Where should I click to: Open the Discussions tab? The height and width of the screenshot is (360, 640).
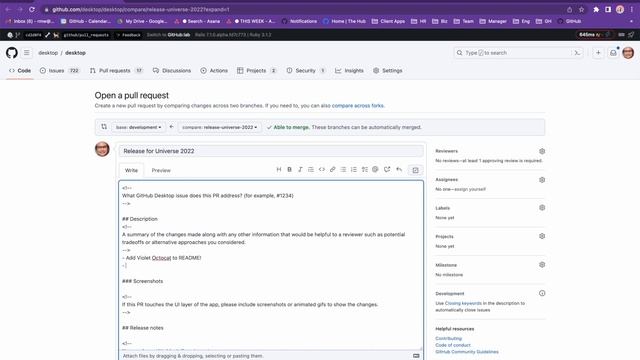[x=172, y=71]
